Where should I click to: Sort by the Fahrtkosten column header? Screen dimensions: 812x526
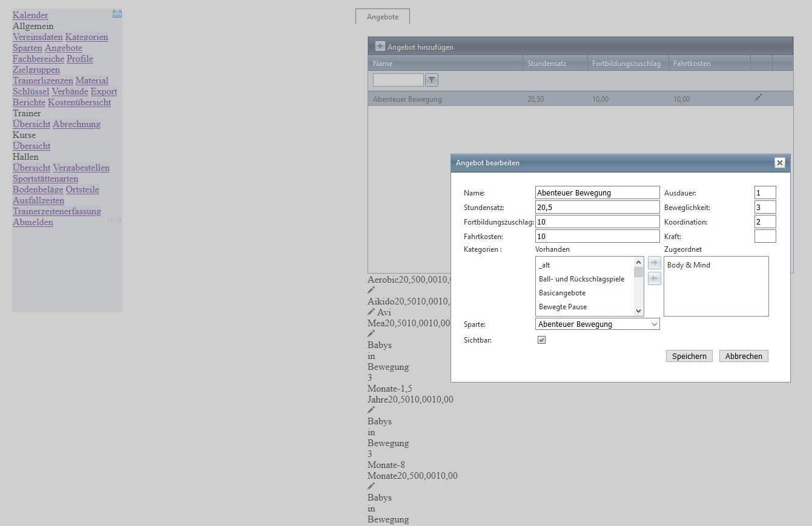click(x=710, y=64)
